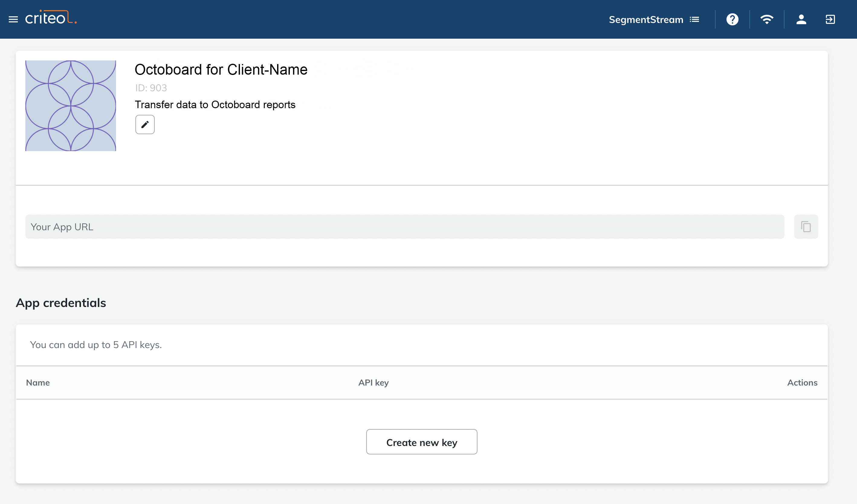Click the 5 API keys limit note
Screen dimensions: 857x504
pyautogui.click(x=96, y=345)
